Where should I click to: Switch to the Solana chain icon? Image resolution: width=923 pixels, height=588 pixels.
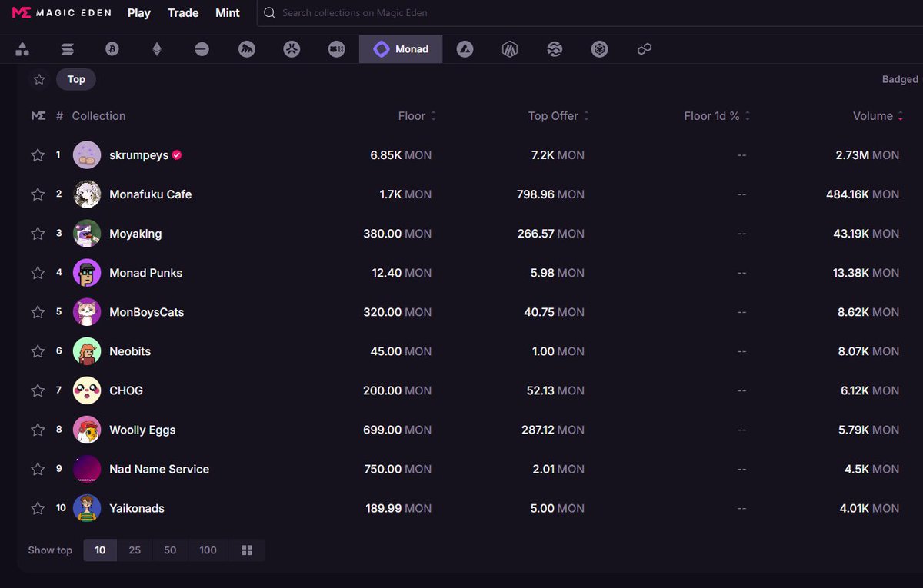tap(68, 49)
